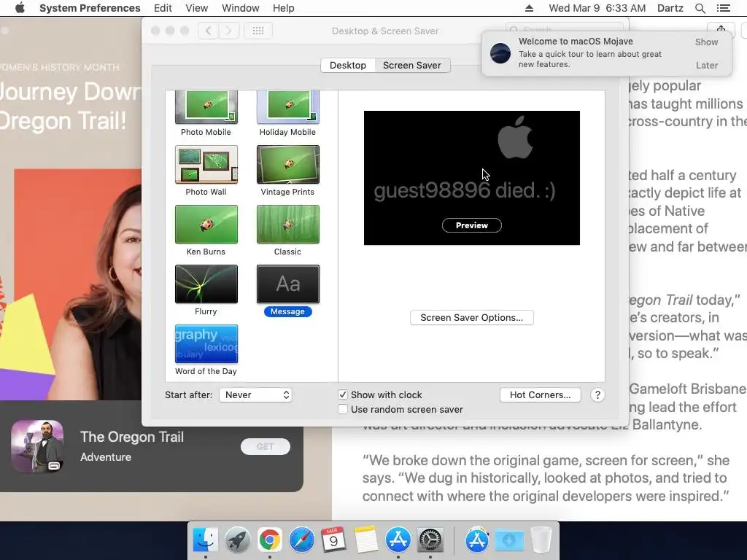Open System Preferences gear icon in Dock
The height and width of the screenshot is (560, 747).
(430, 540)
